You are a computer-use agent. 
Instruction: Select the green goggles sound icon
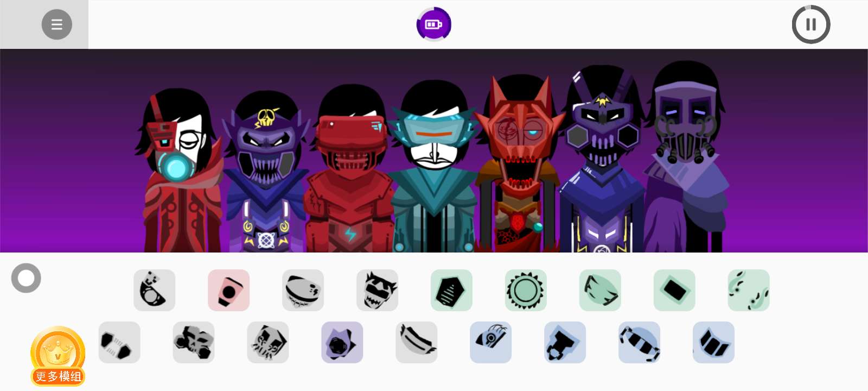click(x=600, y=291)
